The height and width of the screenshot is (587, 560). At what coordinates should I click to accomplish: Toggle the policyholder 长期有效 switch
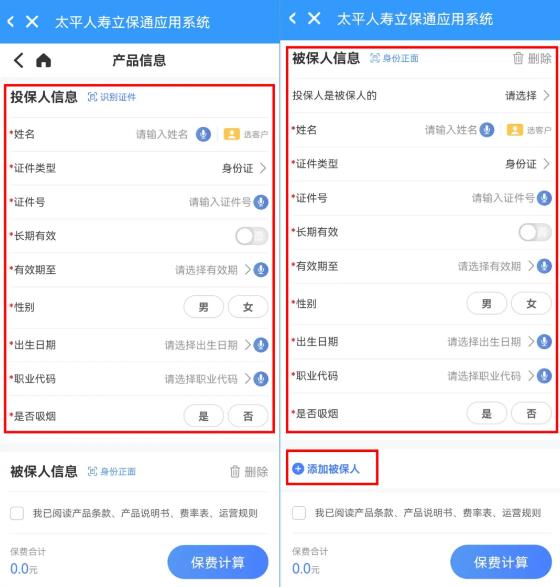(x=252, y=236)
